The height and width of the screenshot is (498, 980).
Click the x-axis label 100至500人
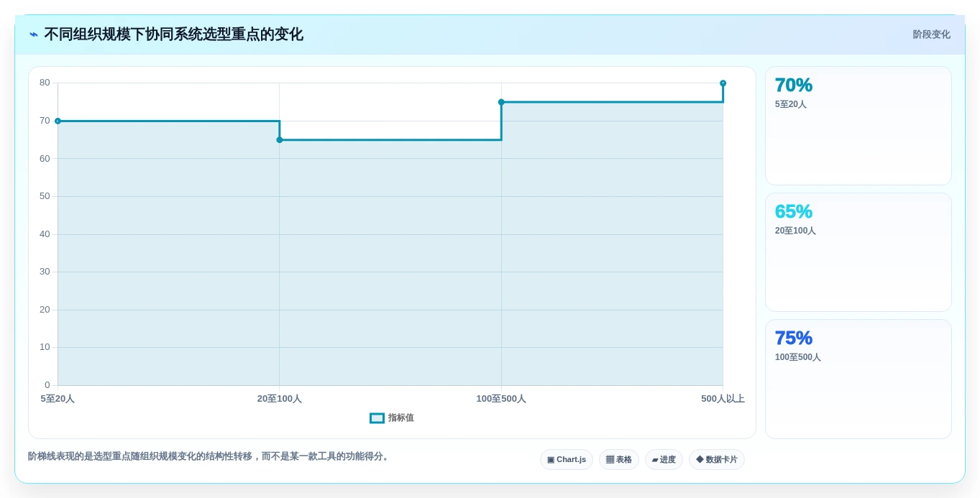[501, 399]
